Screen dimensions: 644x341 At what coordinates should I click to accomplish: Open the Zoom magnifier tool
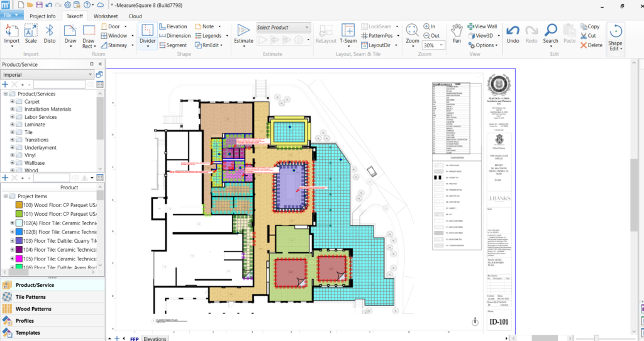[413, 34]
